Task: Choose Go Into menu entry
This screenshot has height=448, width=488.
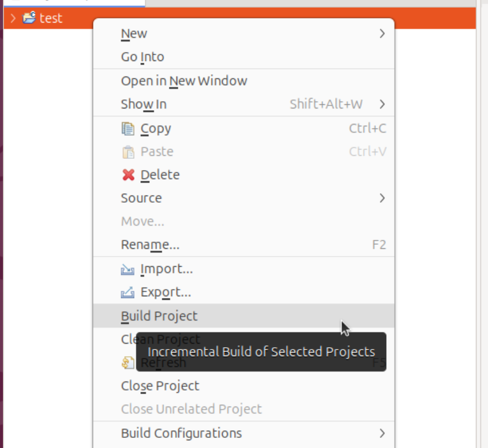Action: (143, 57)
